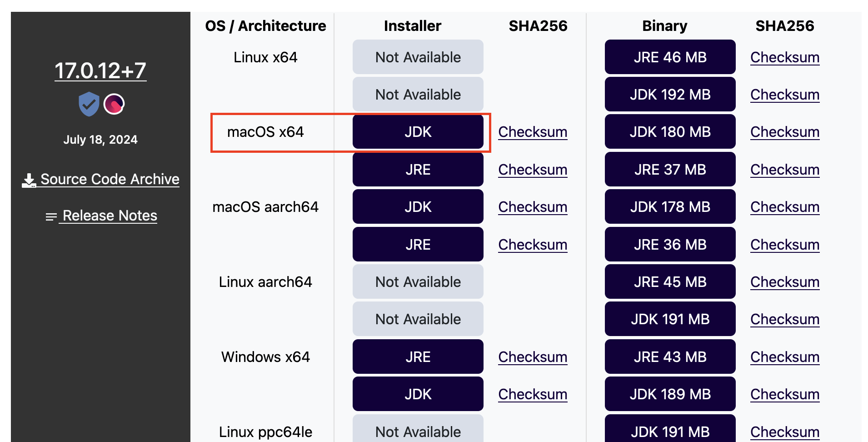This screenshot has height=442, width=868.
Task: Download the JRE 46 MB Linux x64 binary
Action: tap(670, 57)
